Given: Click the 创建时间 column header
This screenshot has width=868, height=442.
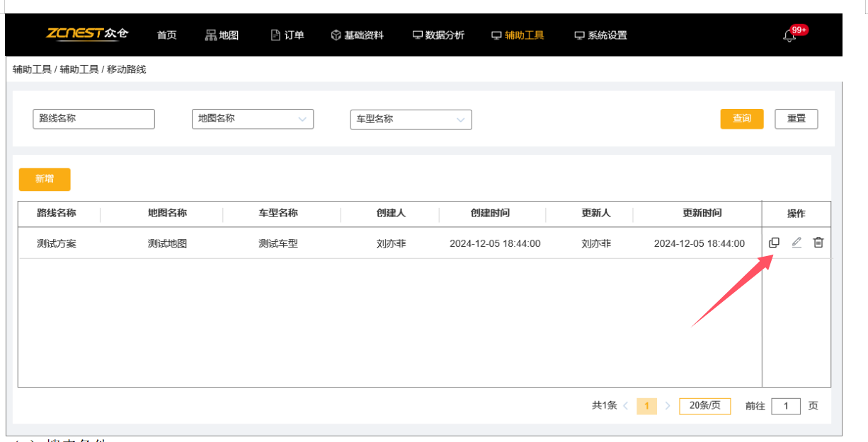Looking at the screenshot, I should [x=490, y=213].
